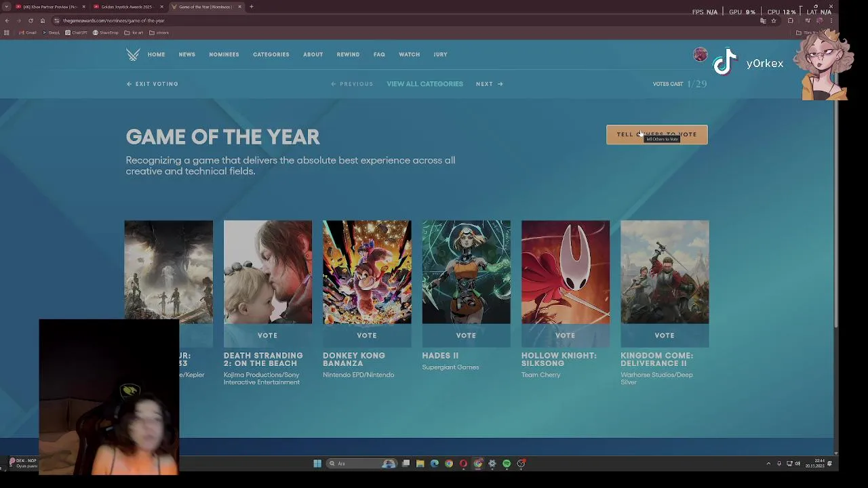Click Tell Others to Vote button
The width and height of the screenshot is (868, 488).
tap(656, 134)
